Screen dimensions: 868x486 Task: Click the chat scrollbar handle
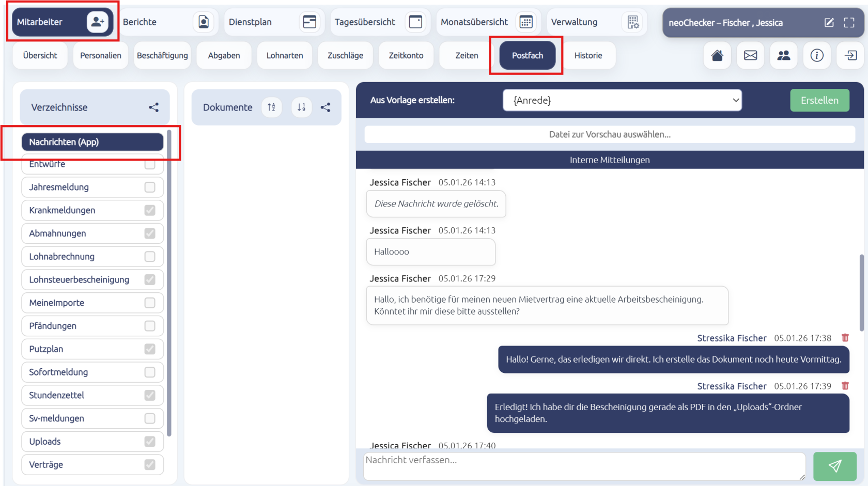[x=861, y=292]
